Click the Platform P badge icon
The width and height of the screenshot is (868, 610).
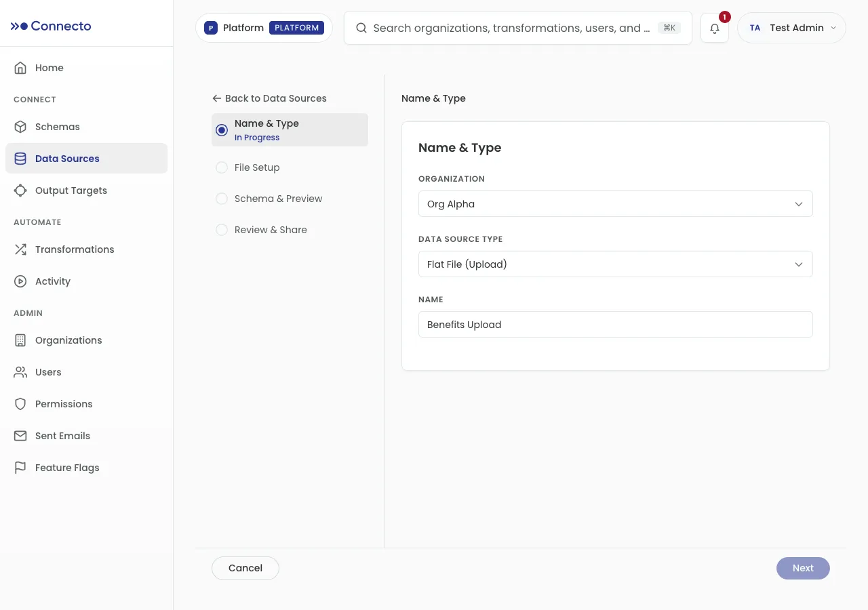(x=211, y=28)
